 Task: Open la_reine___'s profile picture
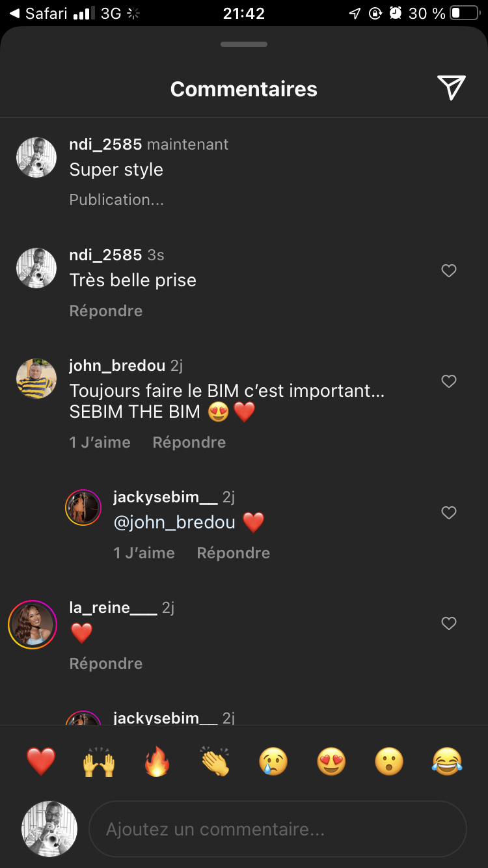coord(33,625)
